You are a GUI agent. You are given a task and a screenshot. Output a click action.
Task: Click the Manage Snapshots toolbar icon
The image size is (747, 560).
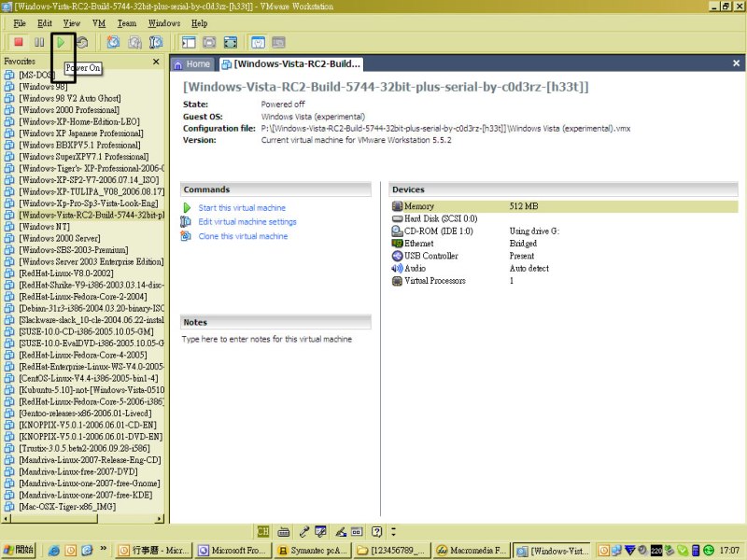156,42
